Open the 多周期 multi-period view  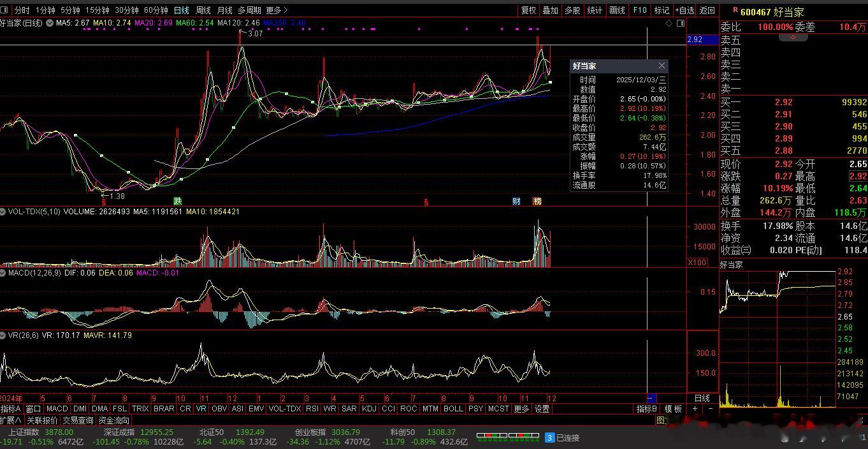[x=249, y=10]
